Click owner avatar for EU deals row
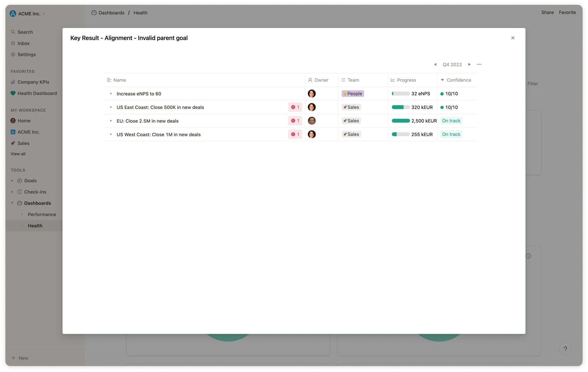 click(312, 121)
